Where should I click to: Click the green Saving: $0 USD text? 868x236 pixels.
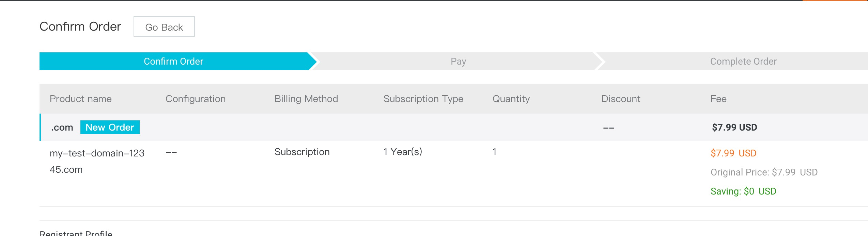click(x=743, y=191)
